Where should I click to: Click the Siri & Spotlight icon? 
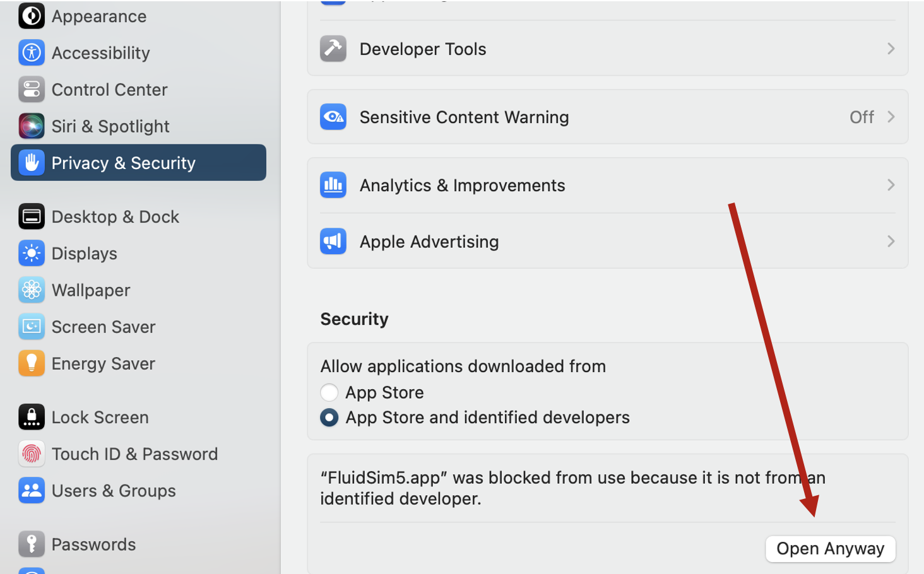[x=31, y=126]
